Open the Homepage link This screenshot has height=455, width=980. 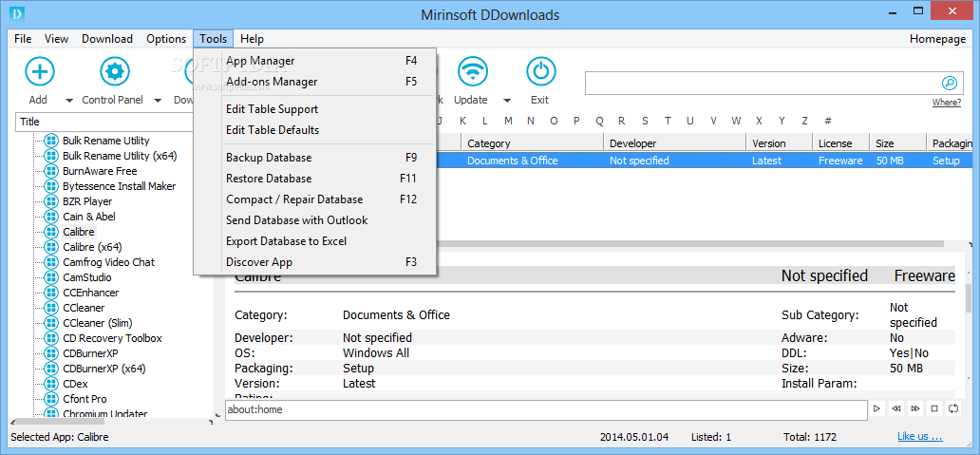[937, 39]
